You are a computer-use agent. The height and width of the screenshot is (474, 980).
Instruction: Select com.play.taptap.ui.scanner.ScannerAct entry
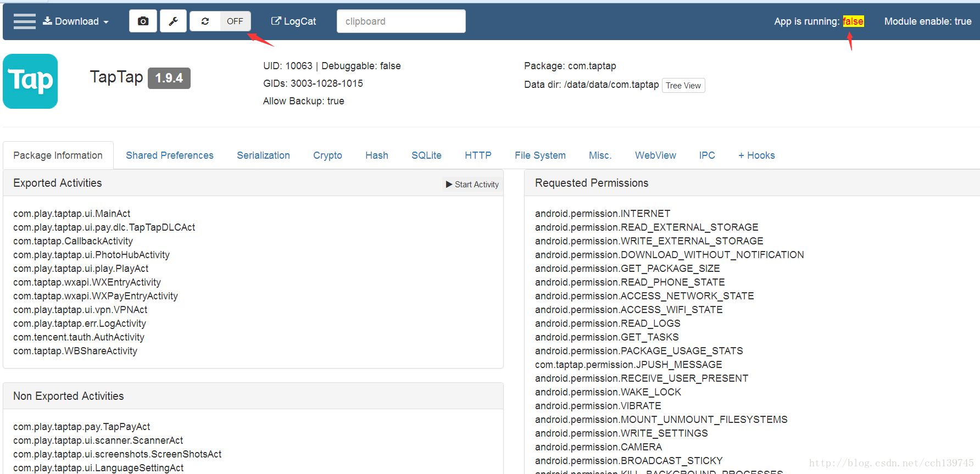98,440
